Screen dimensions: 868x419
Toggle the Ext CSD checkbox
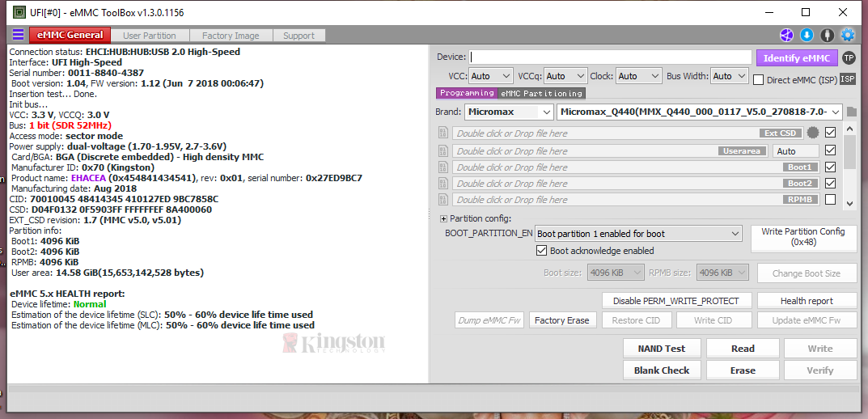pos(830,133)
